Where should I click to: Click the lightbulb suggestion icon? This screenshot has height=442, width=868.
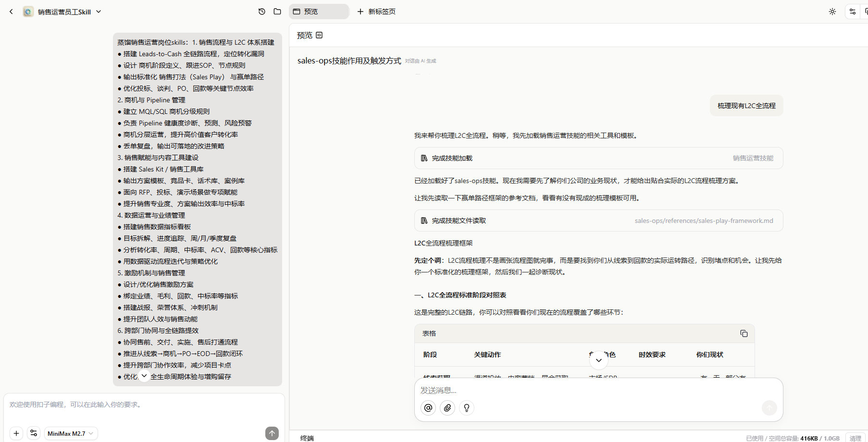coord(467,408)
